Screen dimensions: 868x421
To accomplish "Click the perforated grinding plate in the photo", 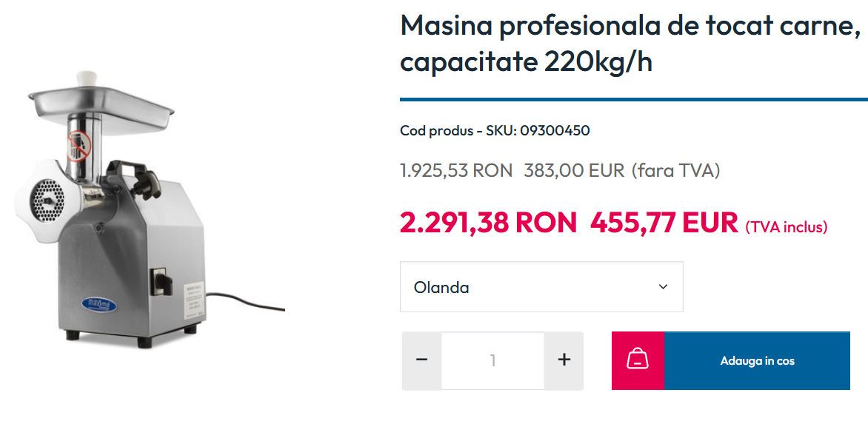I will click(x=49, y=200).
